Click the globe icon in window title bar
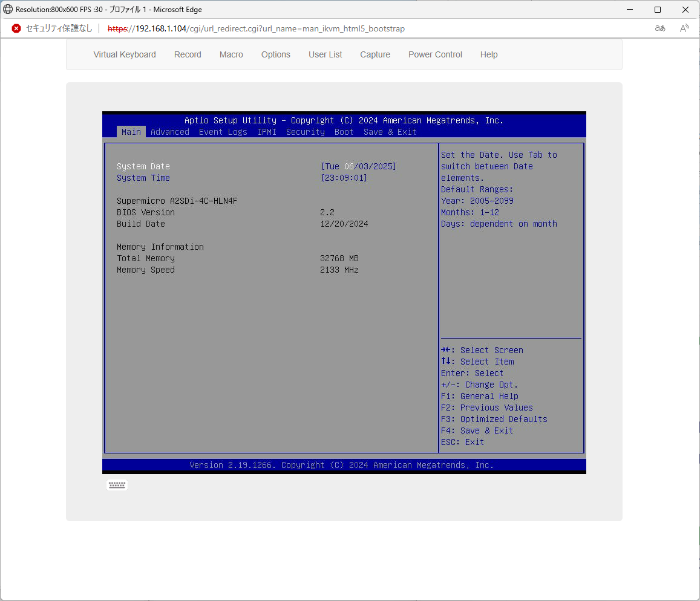 8,10
